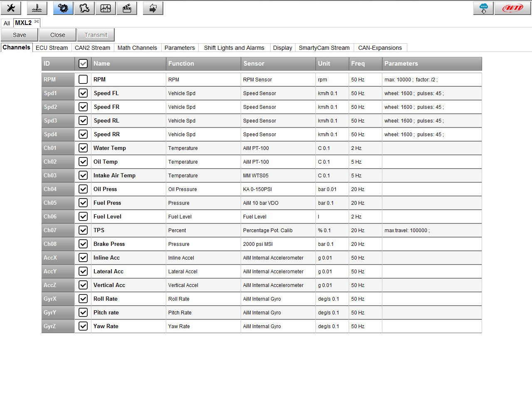Click the data transfer arrows icon

click(x=153, y=8)
